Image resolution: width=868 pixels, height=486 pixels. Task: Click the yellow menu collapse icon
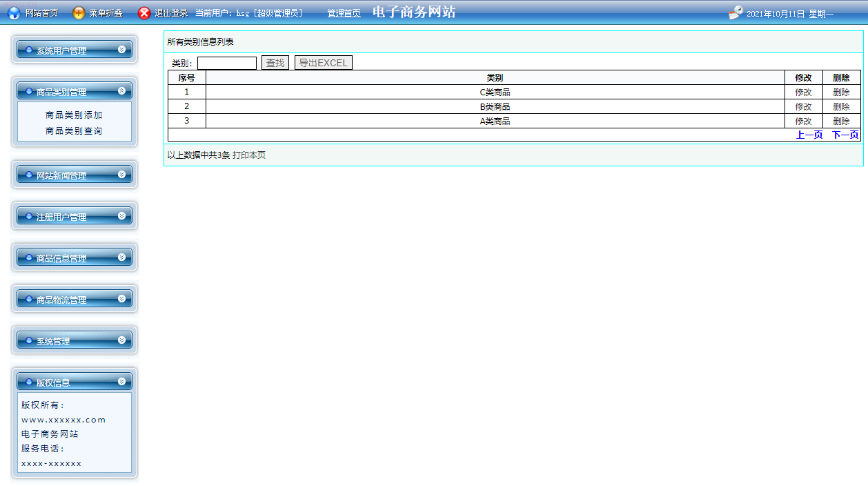tap(79, 13)
